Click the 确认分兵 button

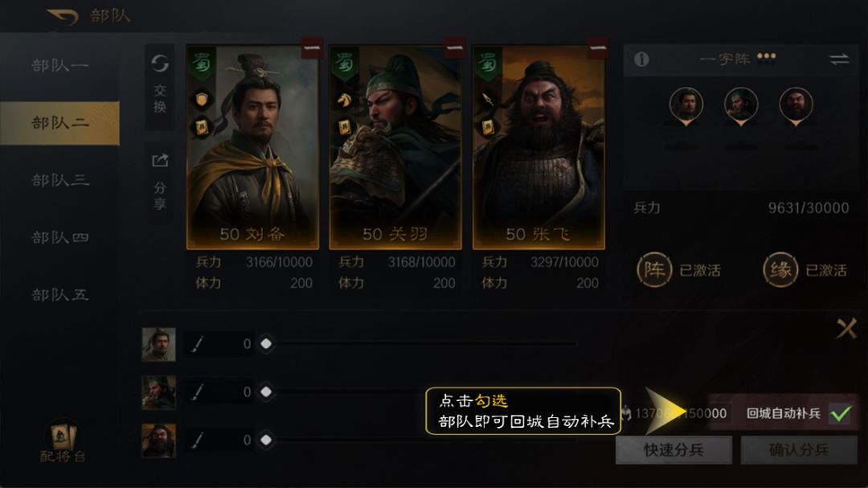tap(799, 449)
